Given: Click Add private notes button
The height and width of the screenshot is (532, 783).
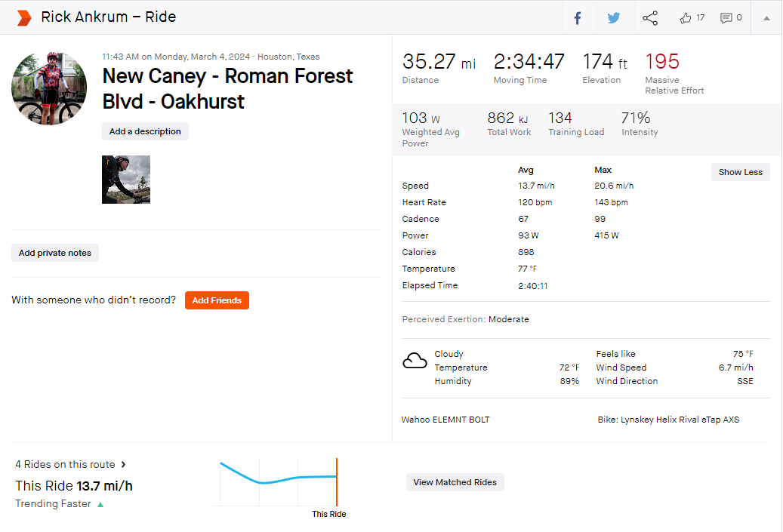Looking at the screenshot, I should tap(55, 253).
